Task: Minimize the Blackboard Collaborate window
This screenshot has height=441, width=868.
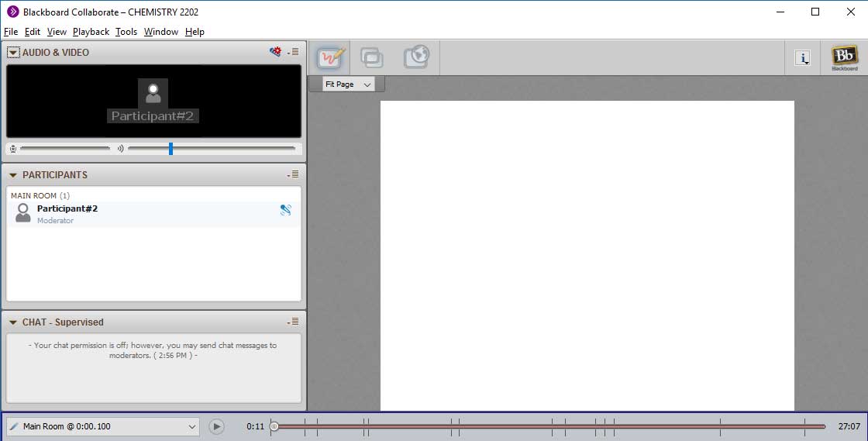Action: [x=780, y=12]
